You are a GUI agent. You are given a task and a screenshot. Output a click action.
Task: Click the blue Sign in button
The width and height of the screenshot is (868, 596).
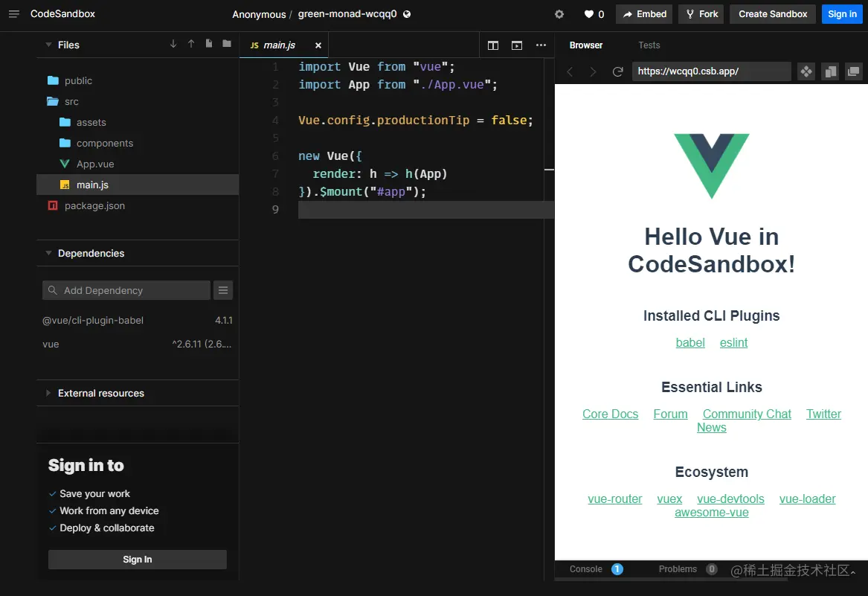[x=842, y=14]
